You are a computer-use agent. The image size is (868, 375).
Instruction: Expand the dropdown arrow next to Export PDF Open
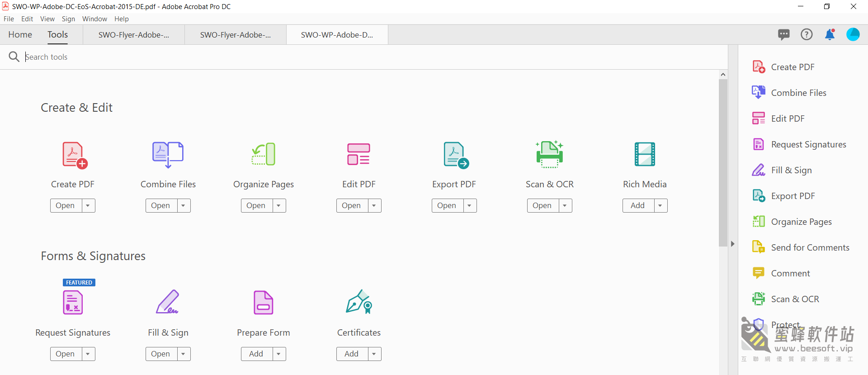tap(470, 205)
